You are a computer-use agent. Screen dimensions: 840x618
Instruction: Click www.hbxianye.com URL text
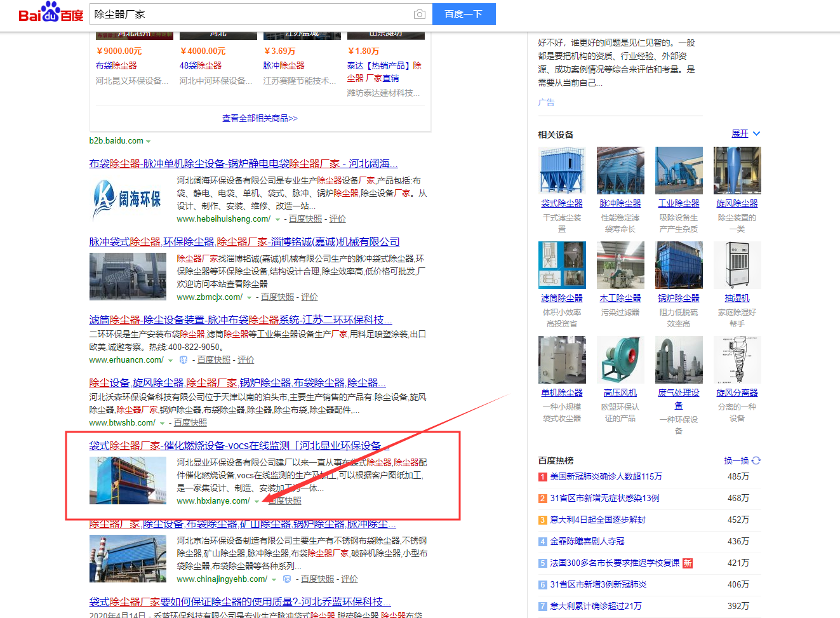213,500
